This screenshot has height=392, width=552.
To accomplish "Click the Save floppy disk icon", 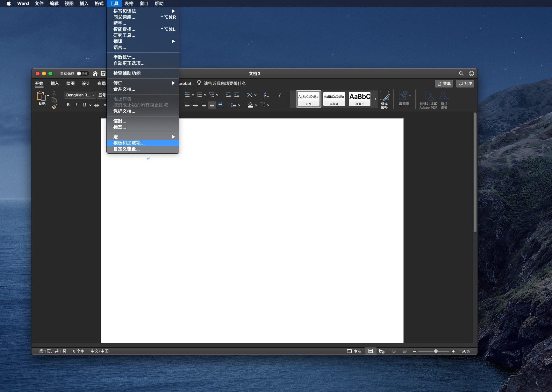I will tap(103, 73).
